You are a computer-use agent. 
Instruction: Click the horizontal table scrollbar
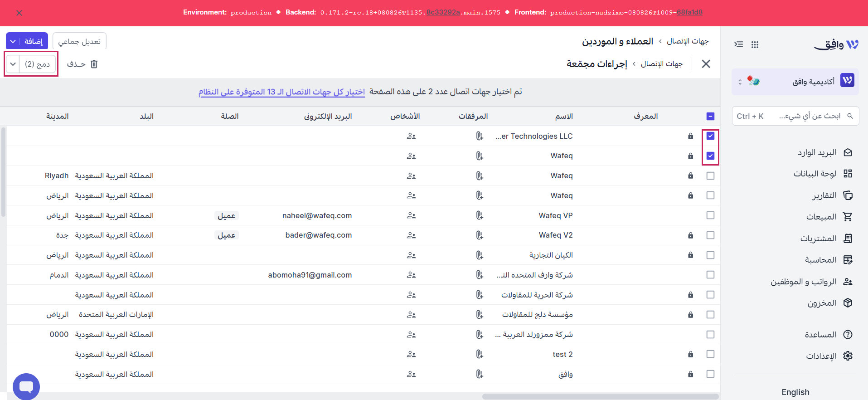click(x=601, y=396)
